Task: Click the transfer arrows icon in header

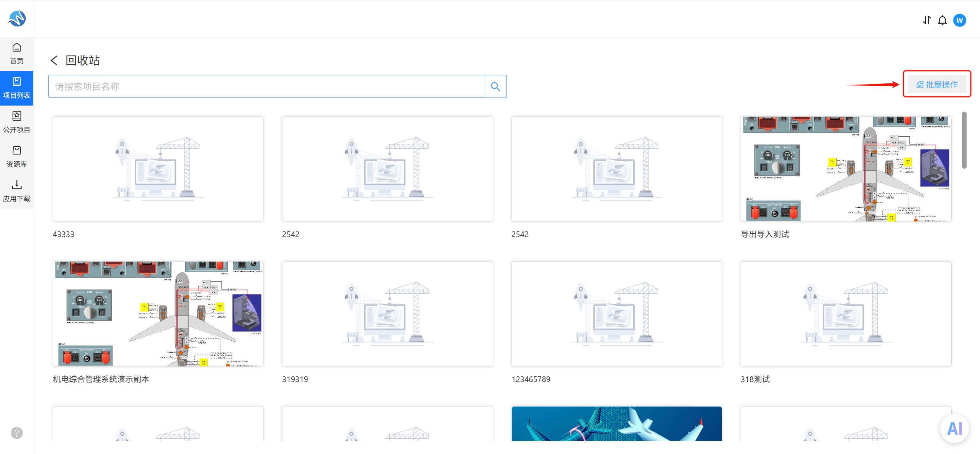Action: pyautogui.click(x=926, y=20)
